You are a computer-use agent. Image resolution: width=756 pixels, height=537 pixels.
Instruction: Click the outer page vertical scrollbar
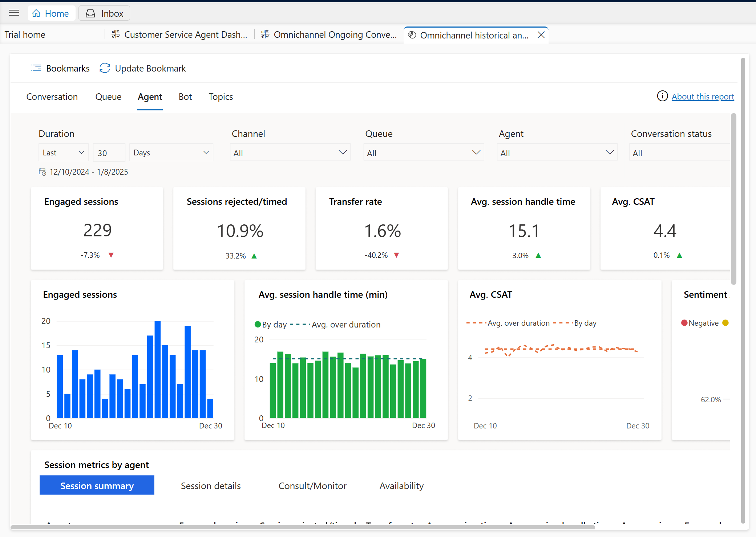(743, 290)
